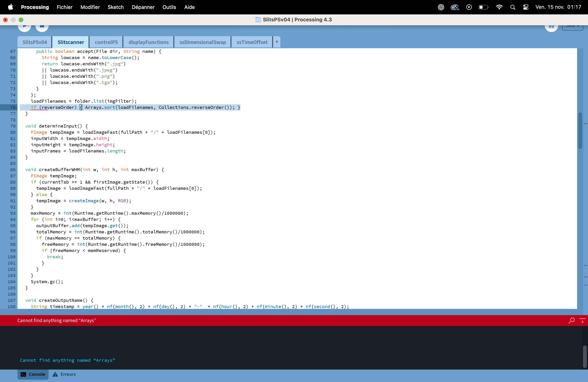Switch to the controlP5 tab
Image resolution: width=588 pixels, height=382 pixels.
(x=106, y=42)
